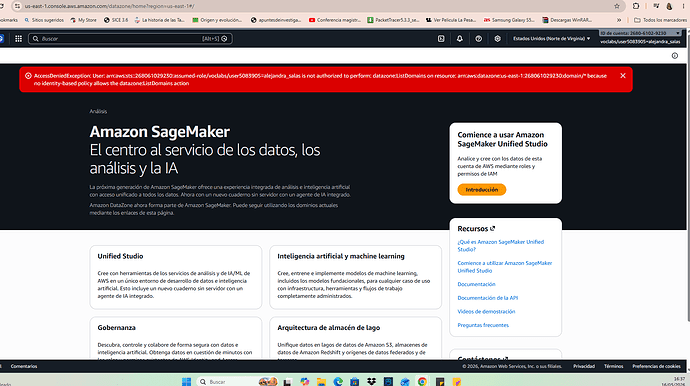Open the PacketTracer5.3.3 bookmark

(393, 20)
